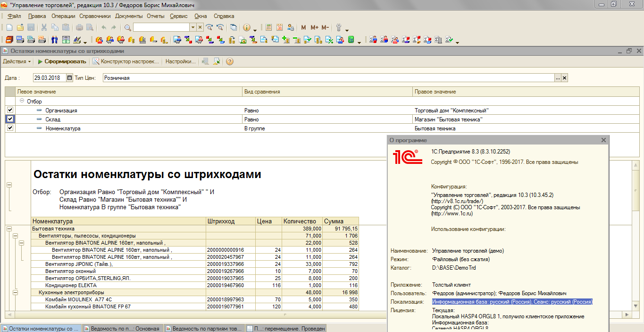
Task: Open the Справка menu
Action: [224, 16]
